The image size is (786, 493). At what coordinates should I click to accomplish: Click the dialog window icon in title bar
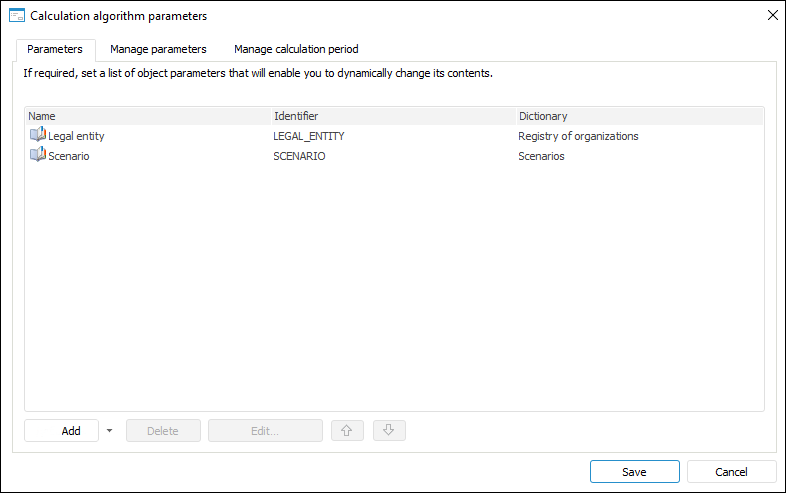(x=16, y=15)
